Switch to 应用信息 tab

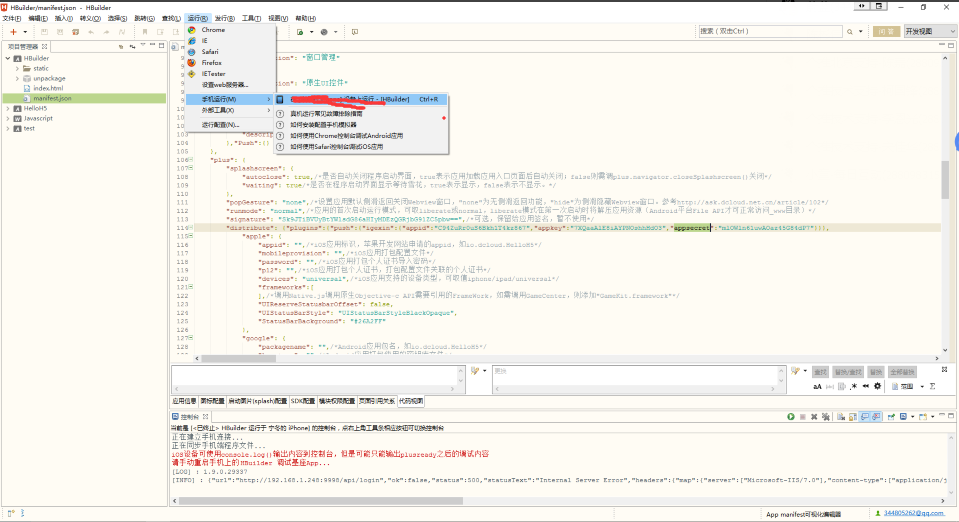coord(184,401)
